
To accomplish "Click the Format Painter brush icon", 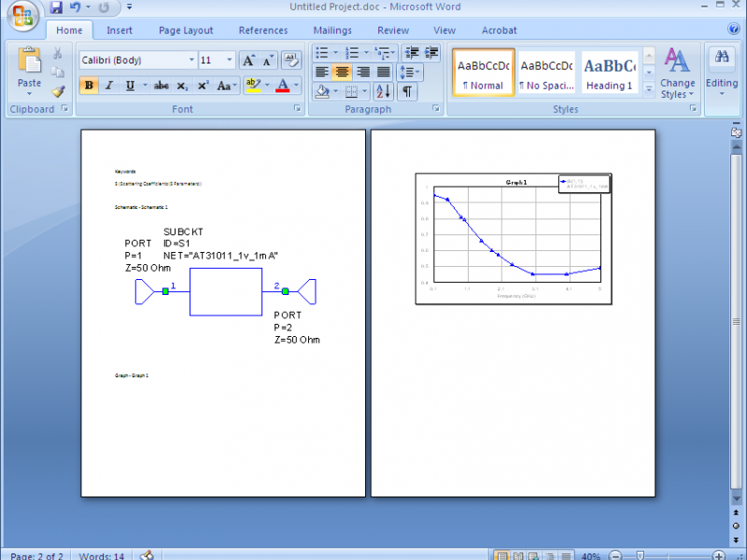I will (x=58, y=91).
